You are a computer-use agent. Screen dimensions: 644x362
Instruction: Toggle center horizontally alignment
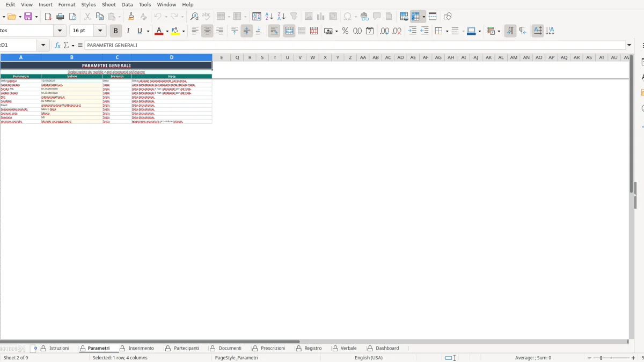pyautogui.click(x=207, y=31)
